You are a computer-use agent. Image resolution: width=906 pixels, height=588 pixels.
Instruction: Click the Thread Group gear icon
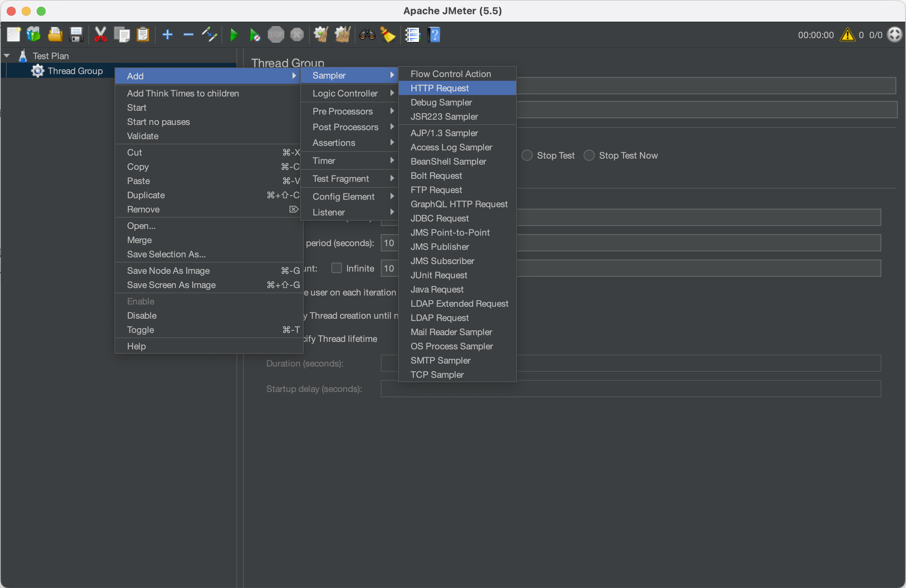(37, 71)
